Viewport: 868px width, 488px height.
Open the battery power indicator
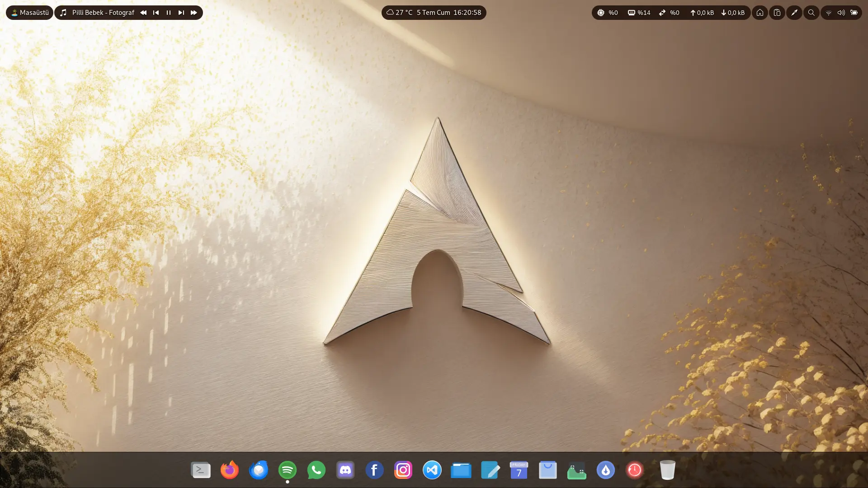pyautogui.click(x=854, y=13)
